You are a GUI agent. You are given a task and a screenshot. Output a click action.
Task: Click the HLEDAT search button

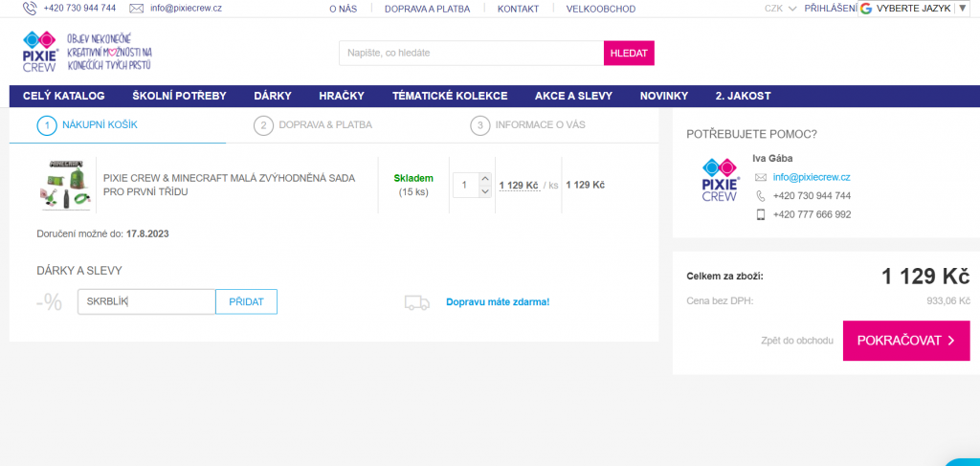[x=629, y=53]
